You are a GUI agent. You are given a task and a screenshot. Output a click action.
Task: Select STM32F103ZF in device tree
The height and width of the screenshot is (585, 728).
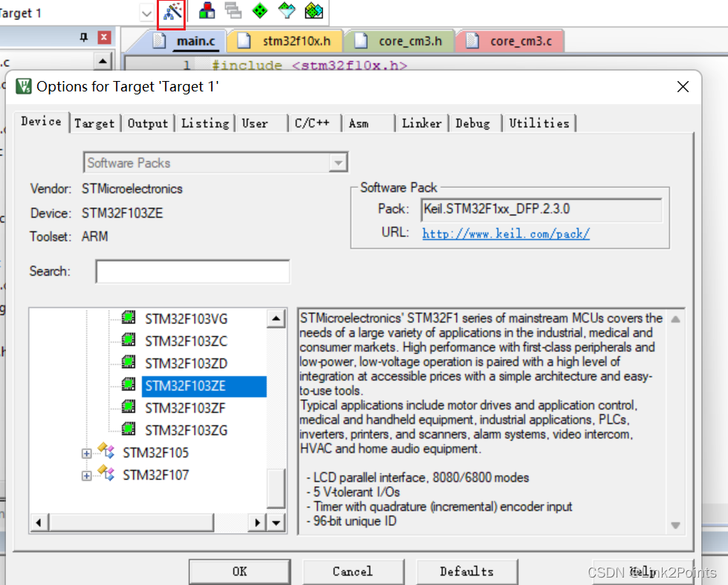pos(185,408)
